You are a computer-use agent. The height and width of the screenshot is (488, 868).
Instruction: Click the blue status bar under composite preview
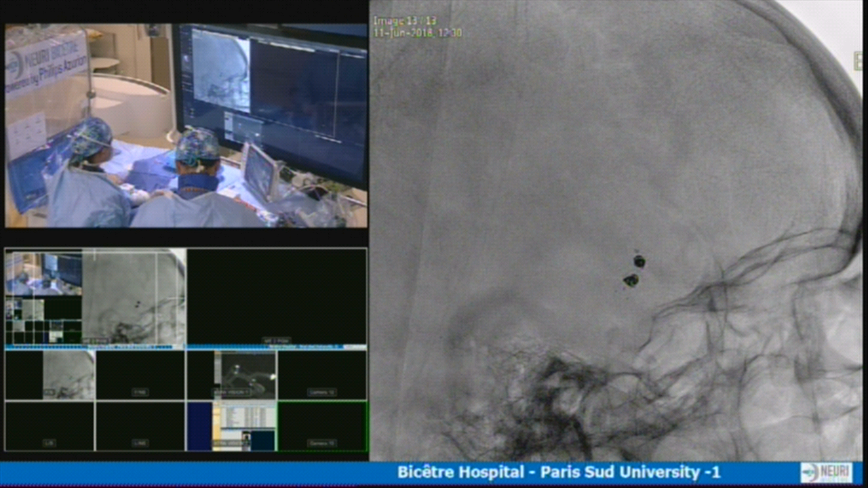tap(94, 347)
